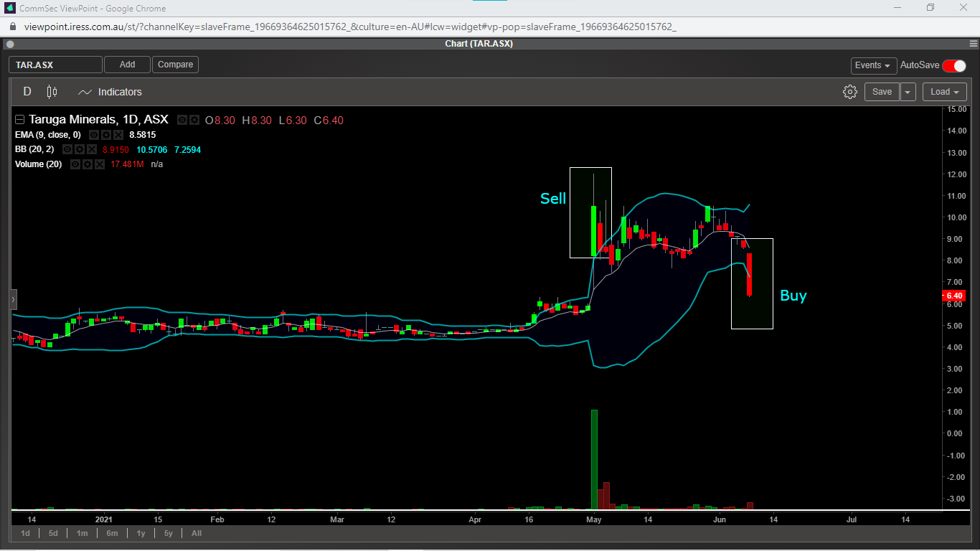Screen dimensions: 980x551
Task: Click the BB middle value 8.9150
Action: click(x=116, y=149)
